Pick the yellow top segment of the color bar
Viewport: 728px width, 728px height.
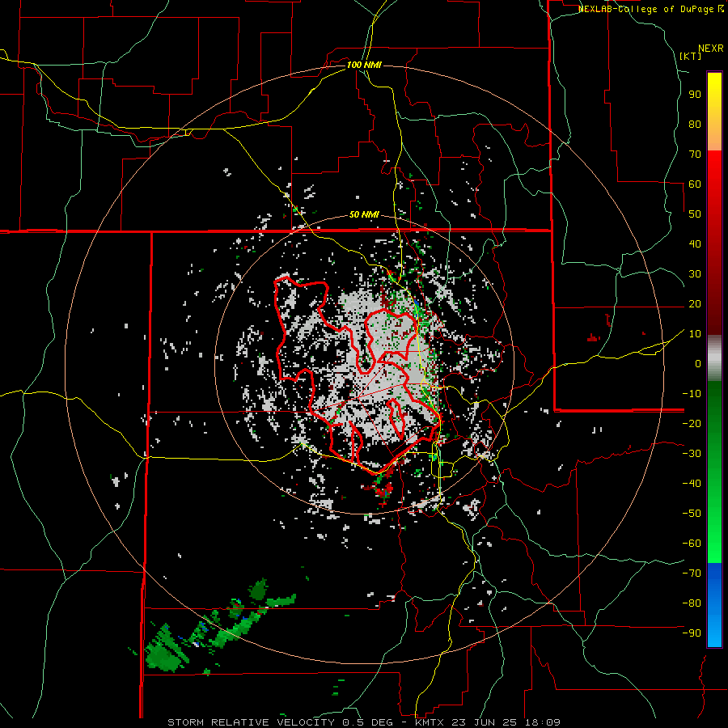(x=714, y=112)
